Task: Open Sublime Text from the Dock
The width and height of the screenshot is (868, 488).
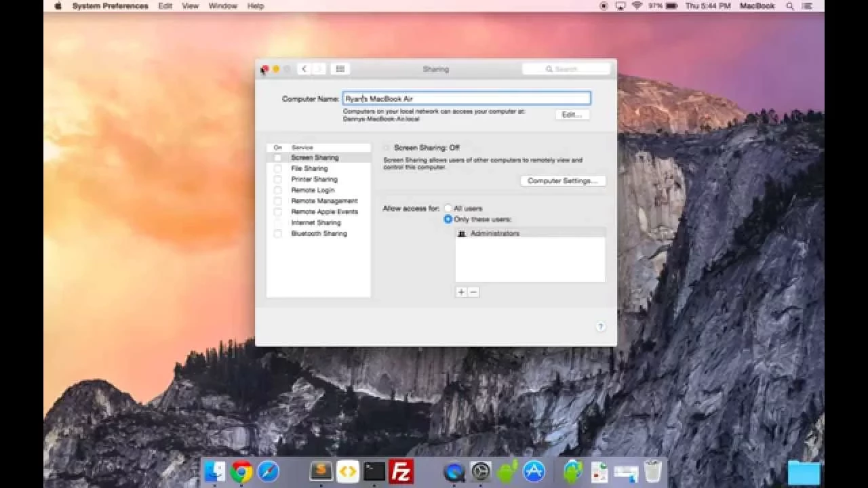Action: click(x=321, y=471)
